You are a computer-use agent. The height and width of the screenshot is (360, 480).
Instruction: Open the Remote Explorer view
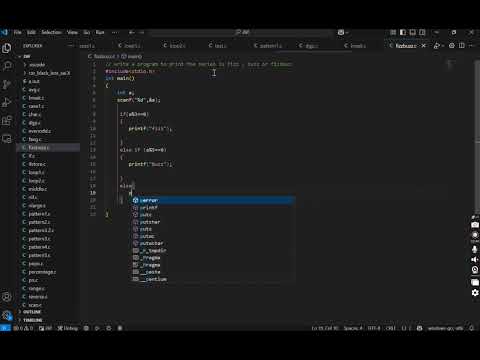(x=7, y=139)
